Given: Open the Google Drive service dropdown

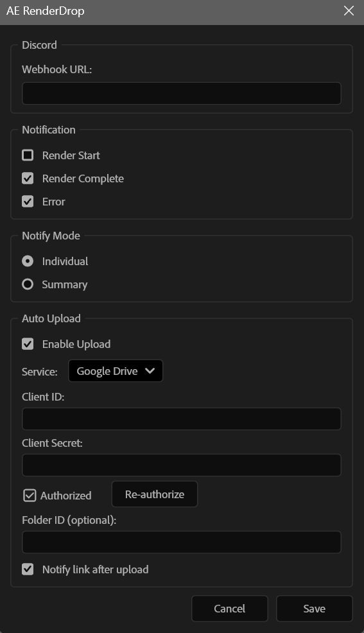Looking at the screenshot, I should pyautogui.click(x=116, y=371).
